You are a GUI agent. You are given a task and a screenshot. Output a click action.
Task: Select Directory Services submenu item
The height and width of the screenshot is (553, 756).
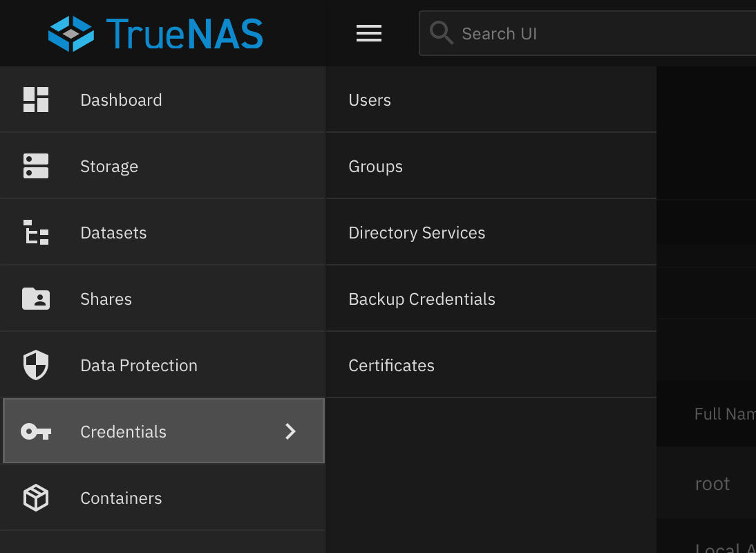(x=417, y=233)
